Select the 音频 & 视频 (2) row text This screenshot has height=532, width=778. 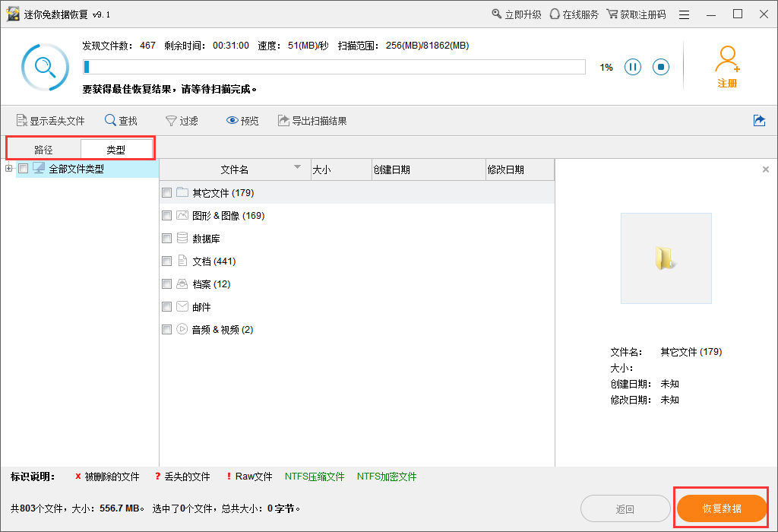click(x=223, y=330)
